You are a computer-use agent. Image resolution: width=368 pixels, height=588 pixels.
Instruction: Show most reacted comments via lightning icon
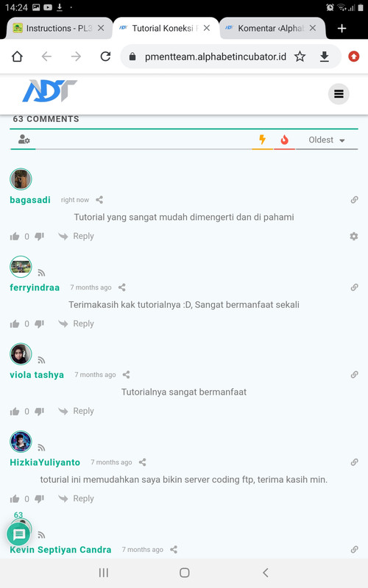[x=263, y=140]
